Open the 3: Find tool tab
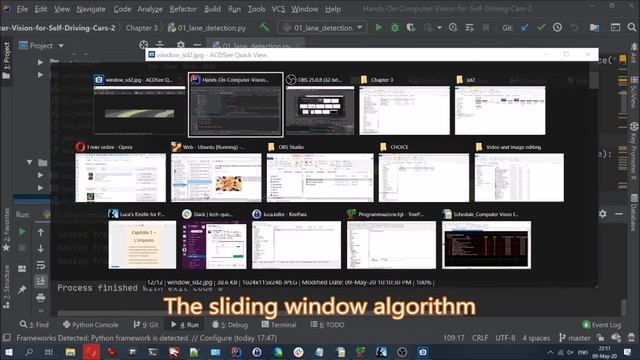This screenshot has height=360, width=640. [x=34, y=325]
